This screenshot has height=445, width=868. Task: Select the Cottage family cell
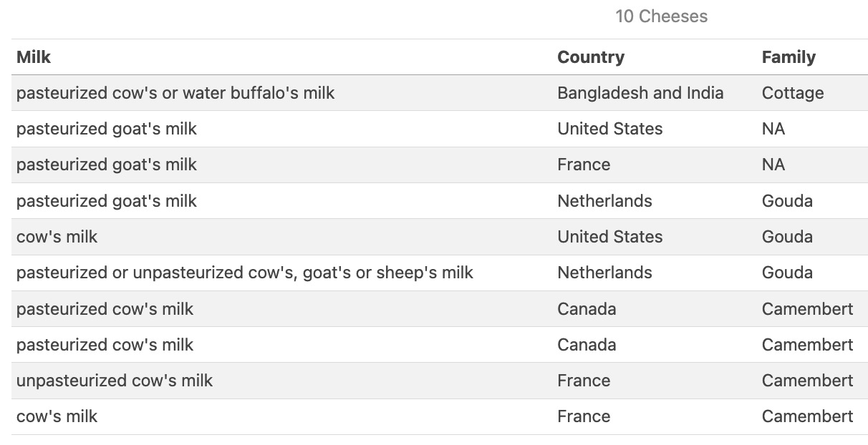pyautogui.click(x=793, y=93)
